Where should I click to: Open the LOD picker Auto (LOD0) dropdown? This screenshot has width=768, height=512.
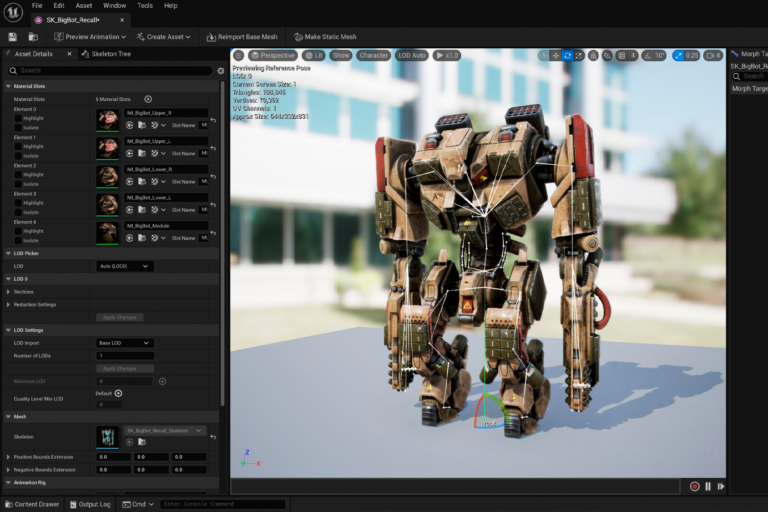click(x=124, y=266)
